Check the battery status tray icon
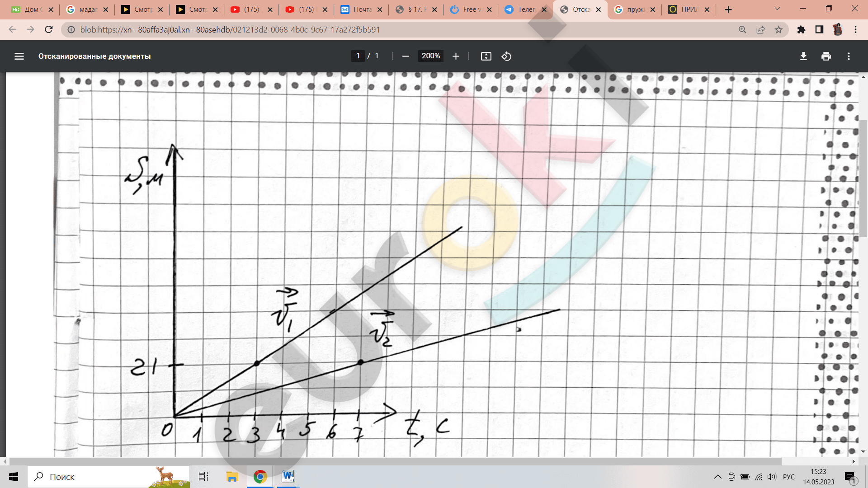This screenshot has width=868, height=488. [745, 477]
